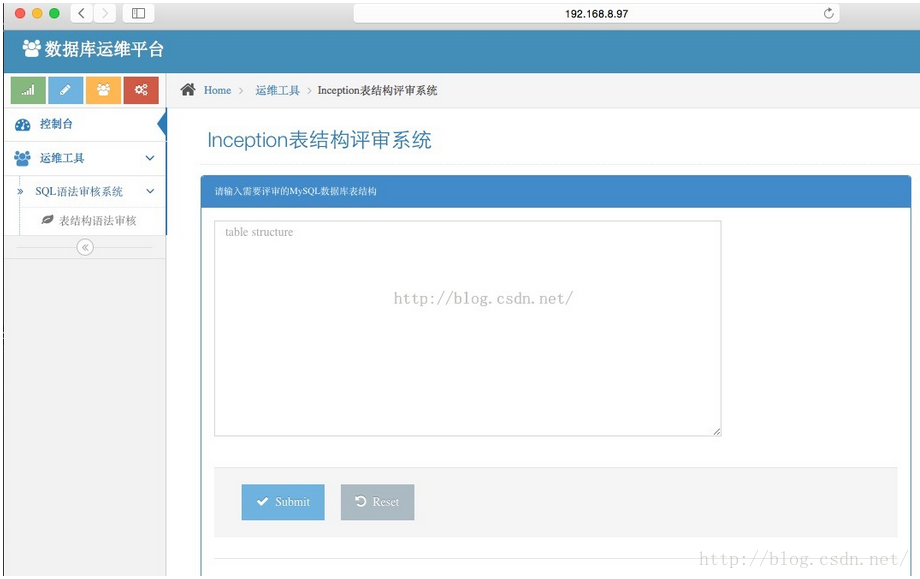Screen dimensions: 920x579
Task: Click the leaf icon beside 表结构语法审核
Action: pos(48,219)
